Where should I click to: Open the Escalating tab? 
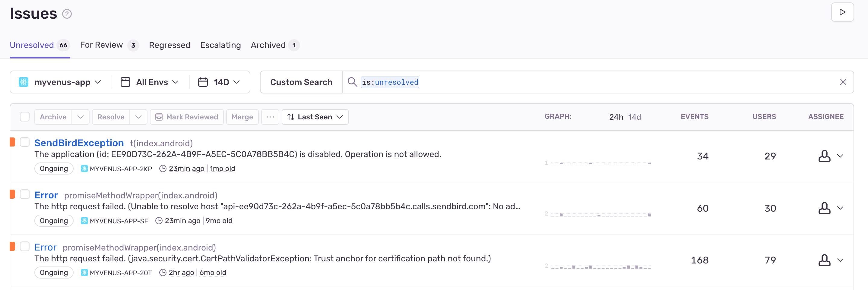220,45
